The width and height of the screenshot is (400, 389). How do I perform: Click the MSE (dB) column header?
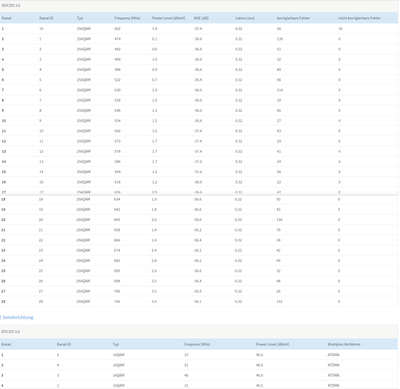coord(201,18)
